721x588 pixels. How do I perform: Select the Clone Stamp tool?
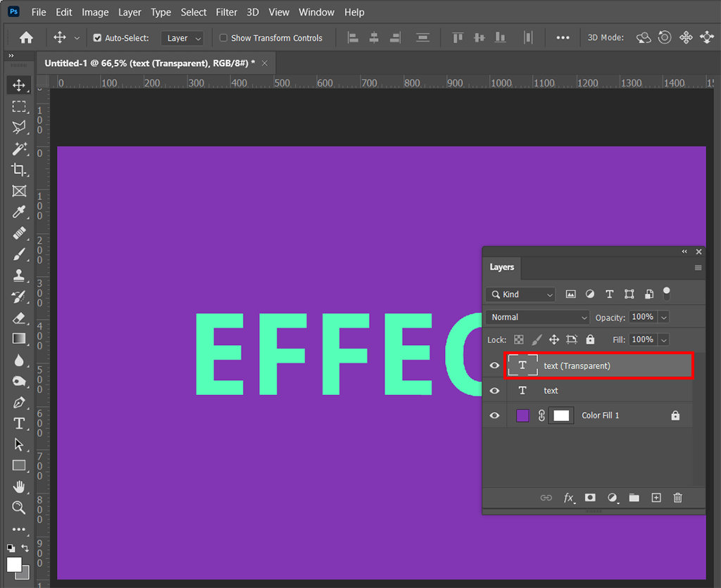tap(19, 275)
